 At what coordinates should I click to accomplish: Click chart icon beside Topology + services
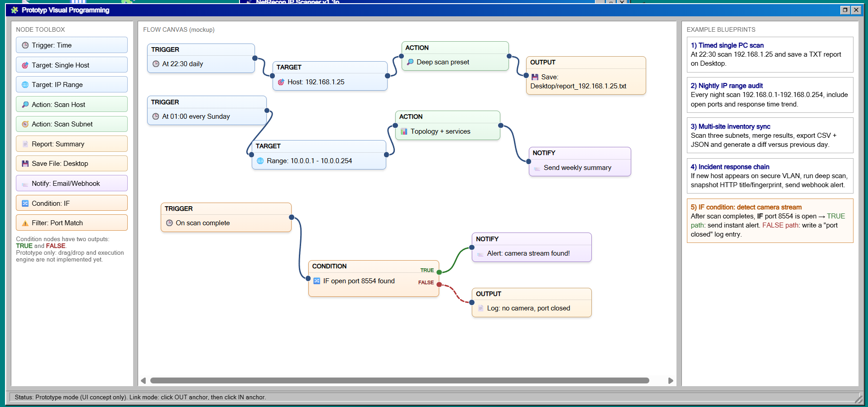[x=404, y=131]
